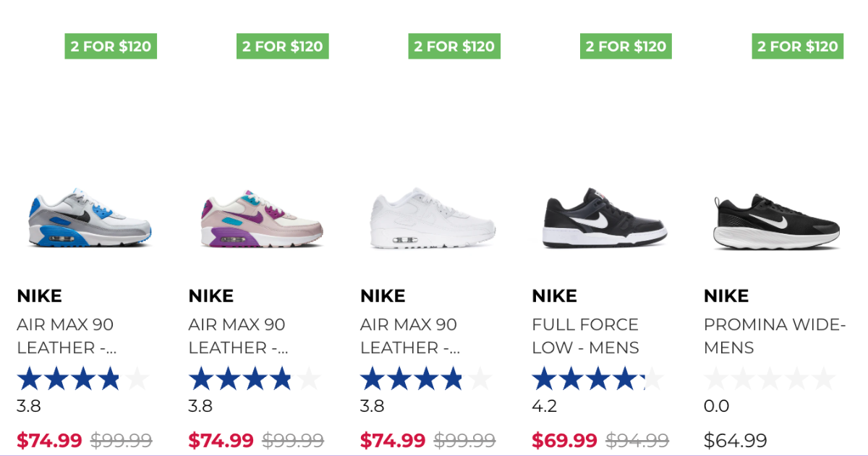Click the 2 FOR $120 badge above the white Air Max
Image resolution: width=868 pixels, height=456 pixels.
454,46
